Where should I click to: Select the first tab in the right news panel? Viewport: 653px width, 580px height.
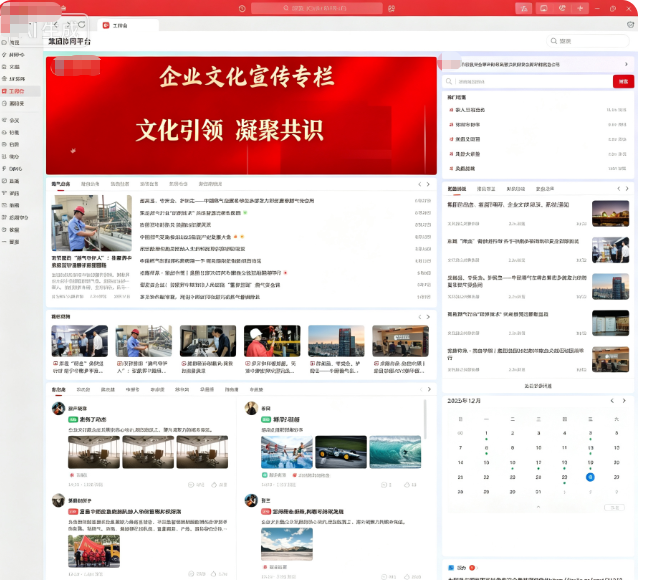pos(457,189)
